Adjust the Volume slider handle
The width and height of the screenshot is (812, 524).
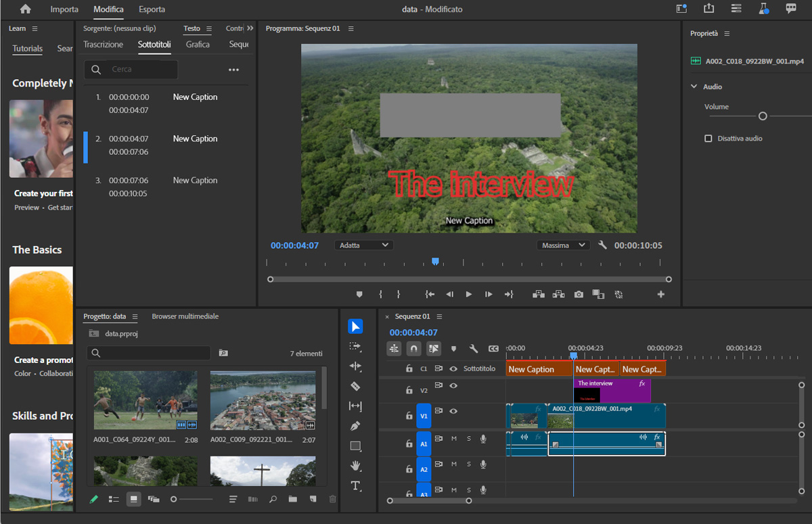(763, 116)
